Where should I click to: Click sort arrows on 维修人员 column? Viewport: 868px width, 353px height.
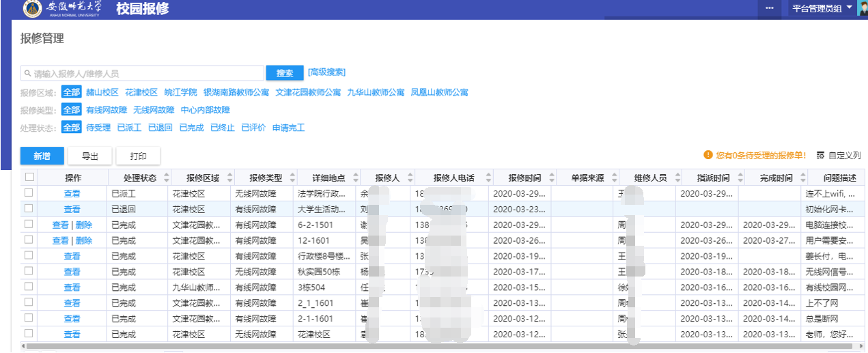(x=677, y=178)
